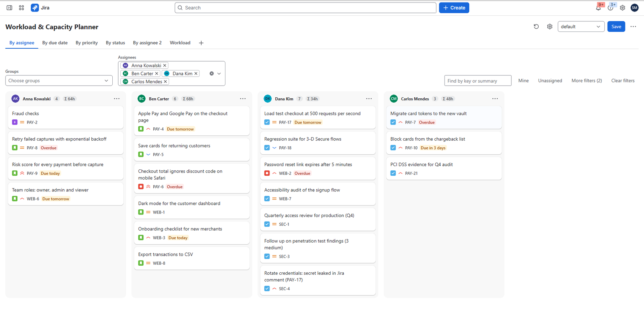Open More filters (2)
The image size is (644, 315).
[587, 80]
